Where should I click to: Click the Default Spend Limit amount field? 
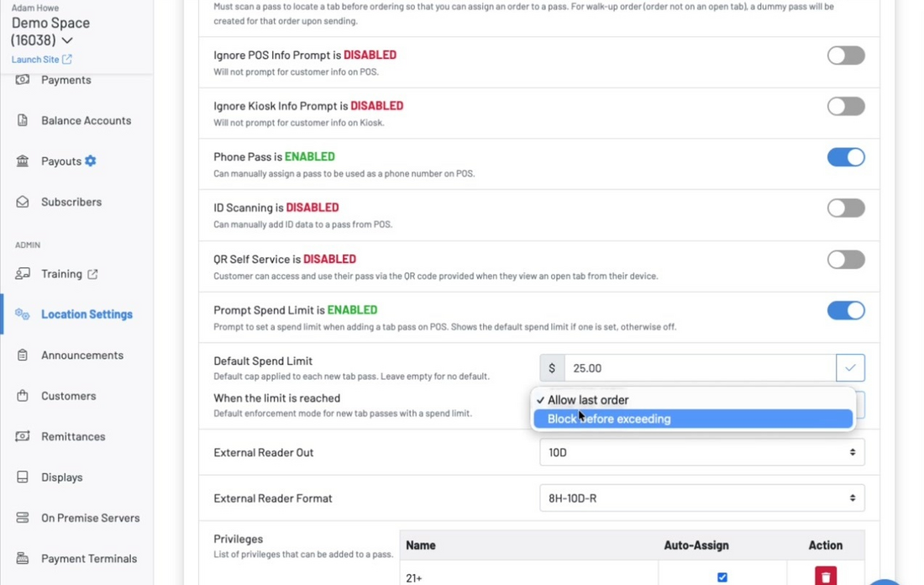[x=700, y=368]
